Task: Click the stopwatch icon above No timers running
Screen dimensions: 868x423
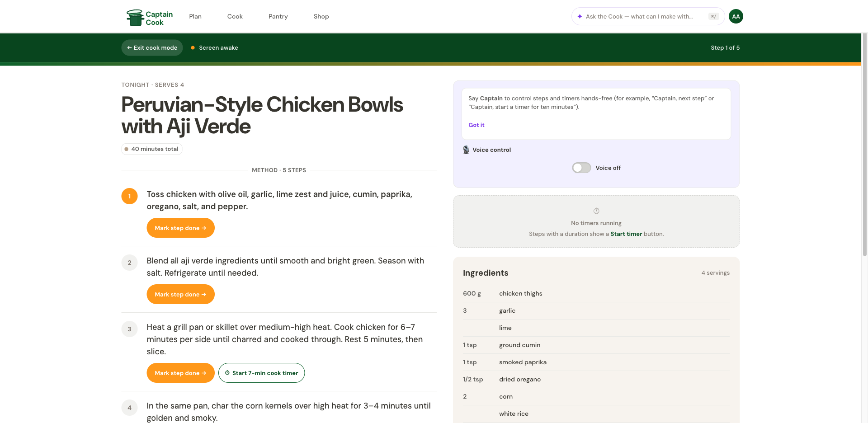Action: point(596,211)
